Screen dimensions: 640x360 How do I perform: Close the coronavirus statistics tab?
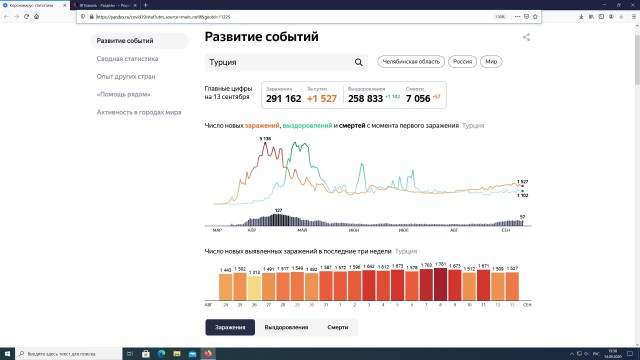coord(64,5)
